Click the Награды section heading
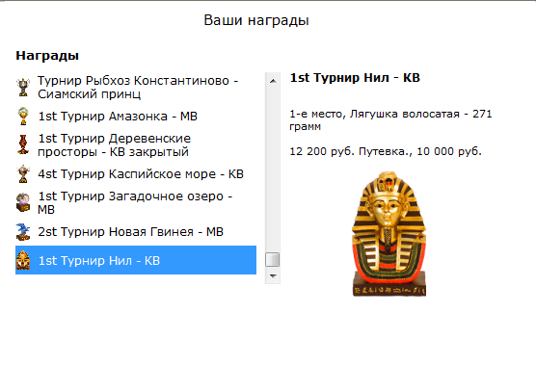The height and width of the screenshot is (392, 536). [x=47, y=56]
